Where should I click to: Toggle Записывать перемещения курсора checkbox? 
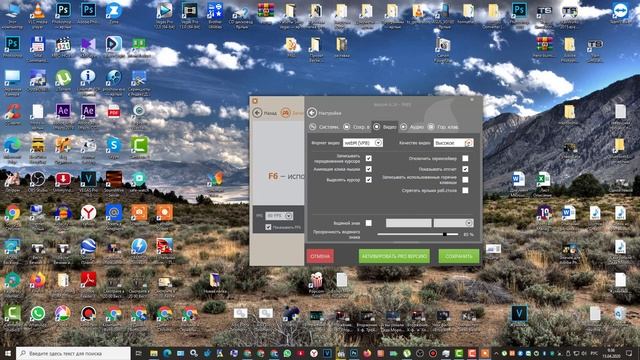[369, 158]
